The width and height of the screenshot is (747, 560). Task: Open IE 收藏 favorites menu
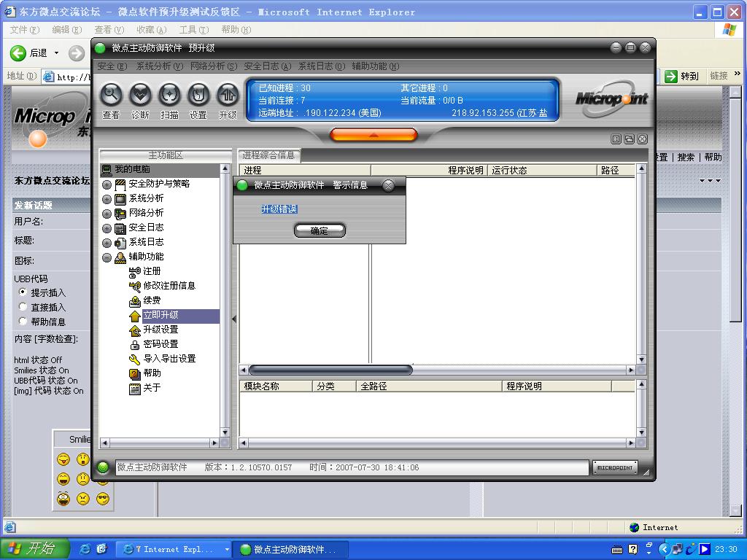coord(152,29)
